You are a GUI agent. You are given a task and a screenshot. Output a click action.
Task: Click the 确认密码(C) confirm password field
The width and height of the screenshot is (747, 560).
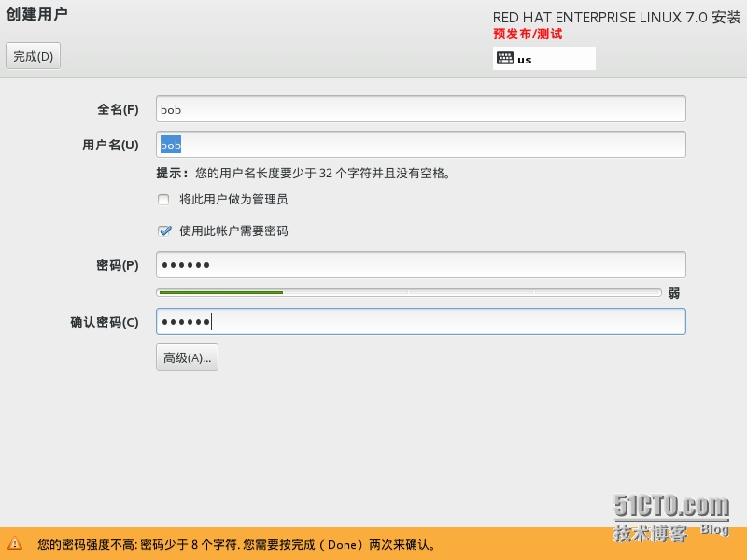click(421, 321)
